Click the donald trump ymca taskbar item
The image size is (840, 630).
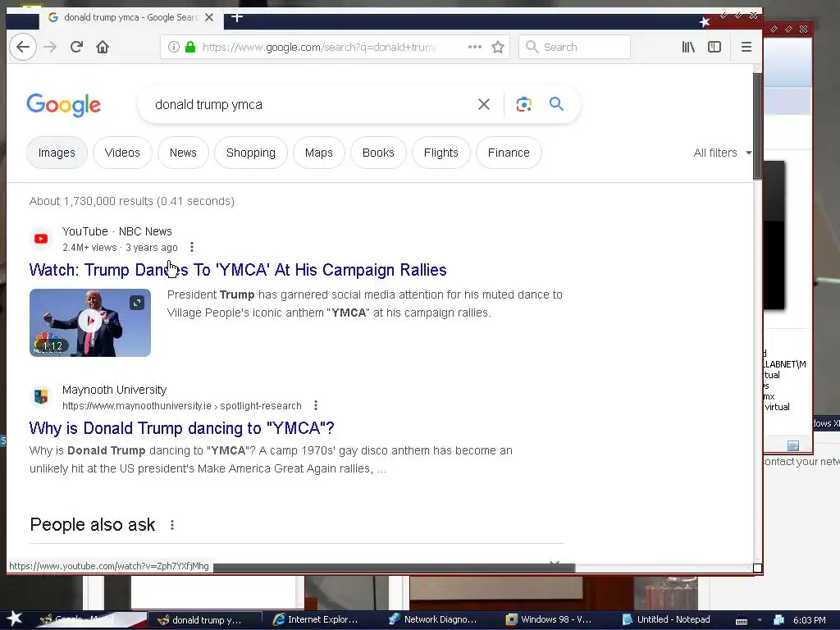tap(204, 620)
